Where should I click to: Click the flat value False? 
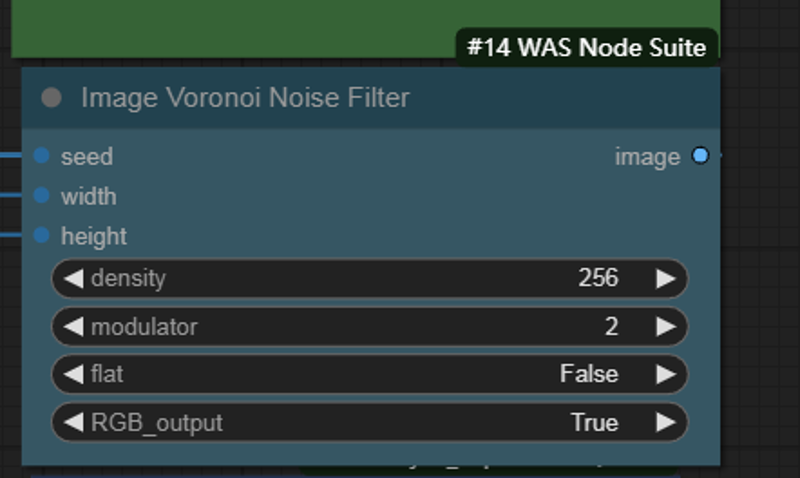(589, 374)
